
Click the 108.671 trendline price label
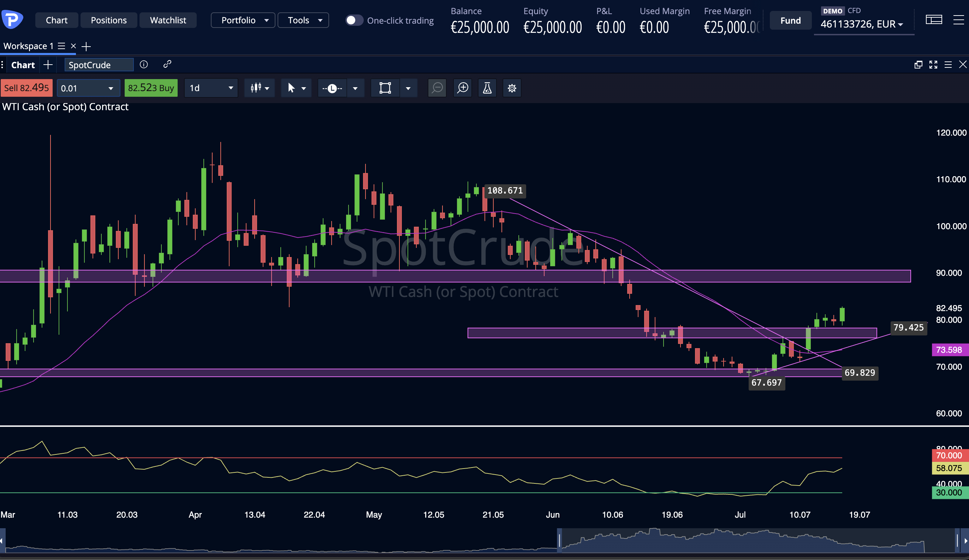pos(505,191)
